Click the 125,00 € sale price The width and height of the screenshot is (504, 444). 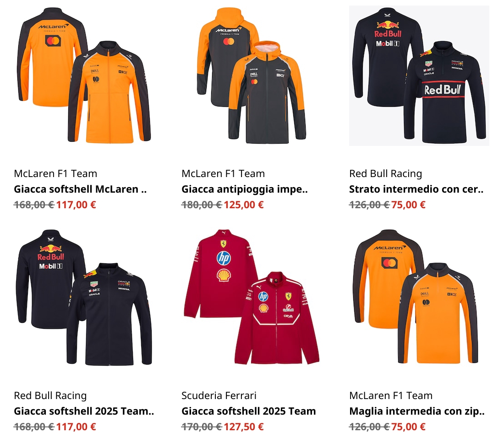(x=244, y=205)
